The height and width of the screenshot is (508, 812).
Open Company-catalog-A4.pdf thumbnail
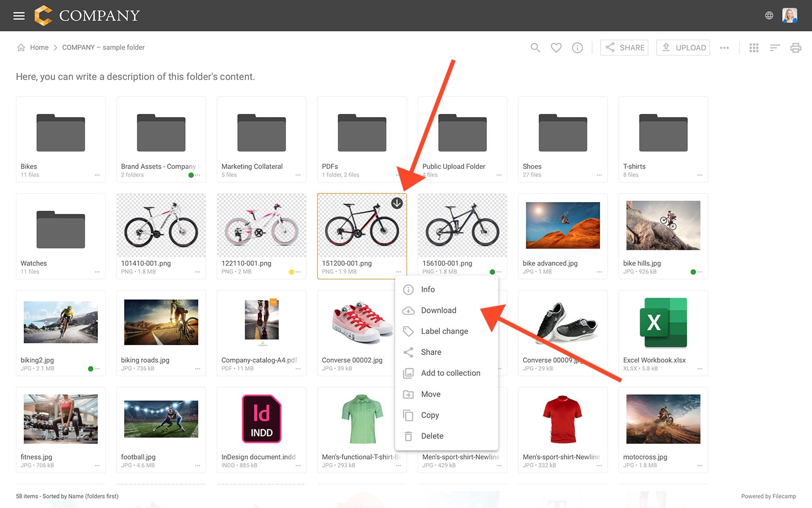point(262,322)
